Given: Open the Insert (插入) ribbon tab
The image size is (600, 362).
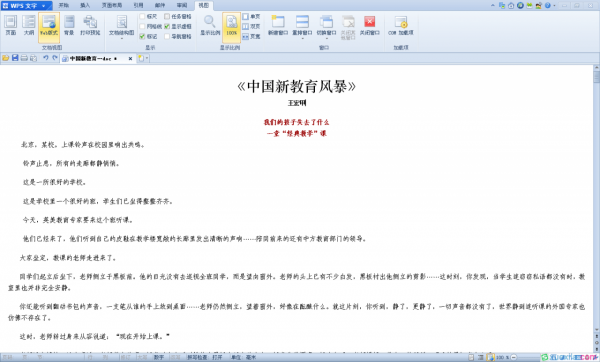Looking at the screenshot, I should 85,5.
